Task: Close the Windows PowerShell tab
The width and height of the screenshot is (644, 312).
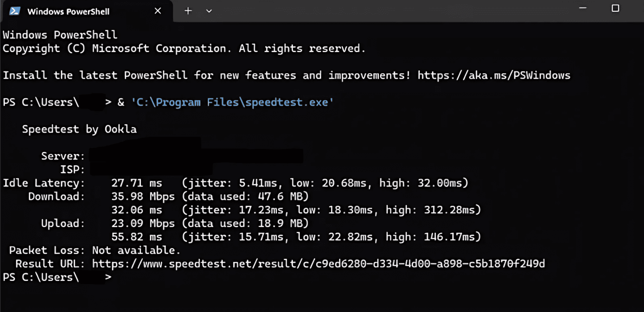Action: click(158, 11)
